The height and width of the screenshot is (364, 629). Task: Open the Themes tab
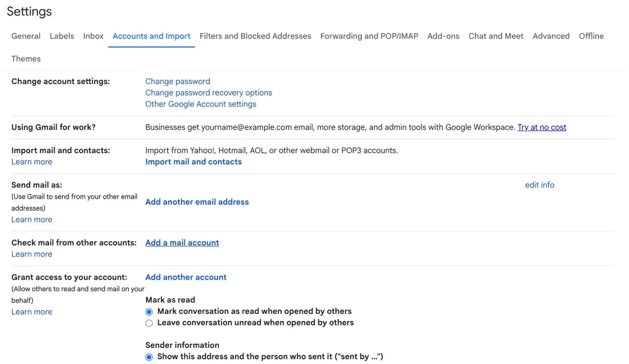26,58
